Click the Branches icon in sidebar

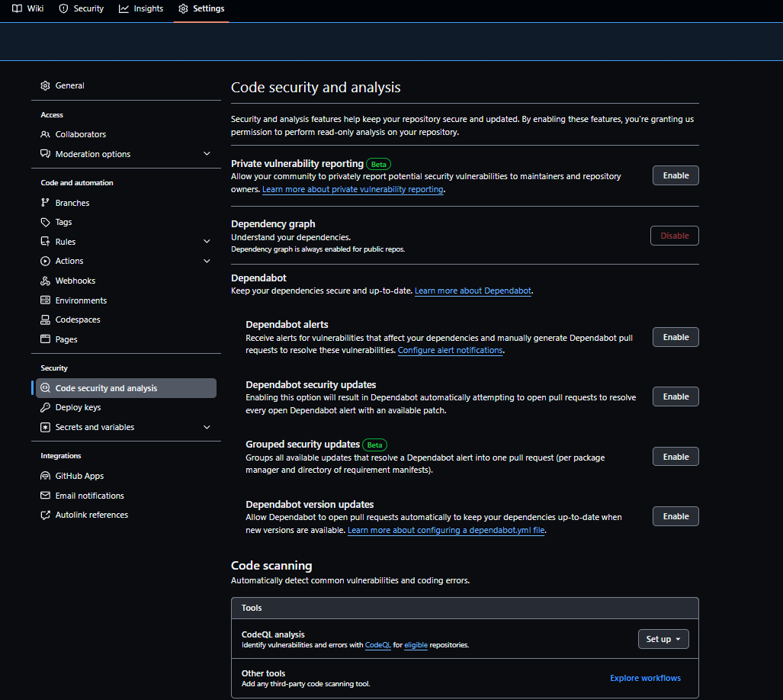(45, 203)
